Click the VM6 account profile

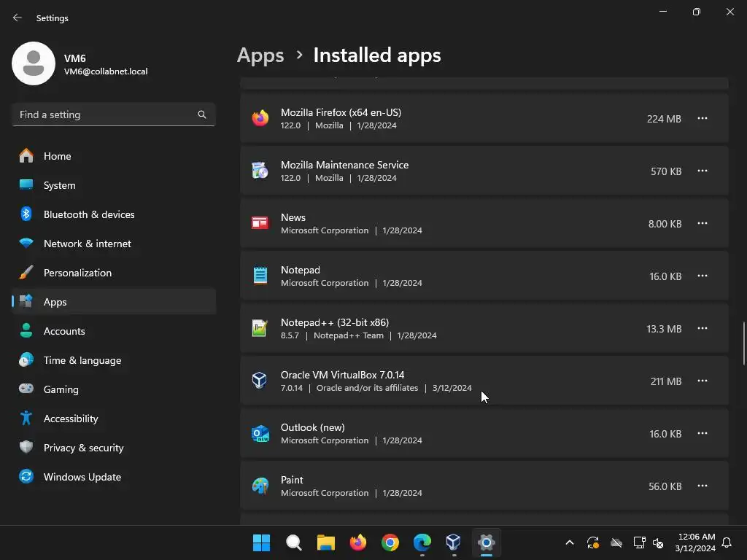80,64
